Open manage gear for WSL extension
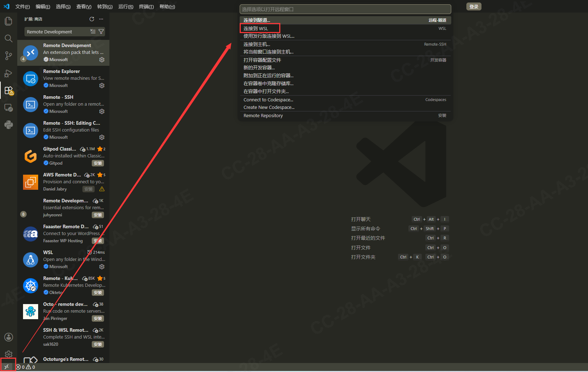This screenshot has width=588, height=372. (102, 267)
